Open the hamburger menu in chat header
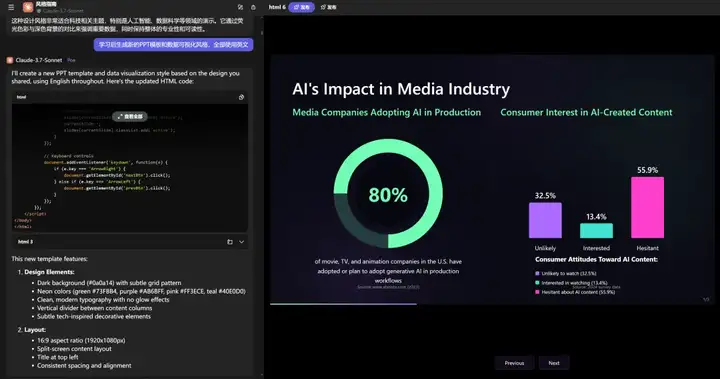The height and width of the screenshot is (379, 720). [11, 7]
